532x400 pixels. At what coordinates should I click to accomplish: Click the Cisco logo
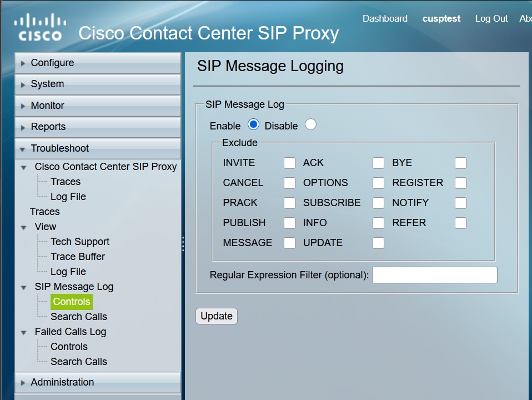click(x=40, y=27)
